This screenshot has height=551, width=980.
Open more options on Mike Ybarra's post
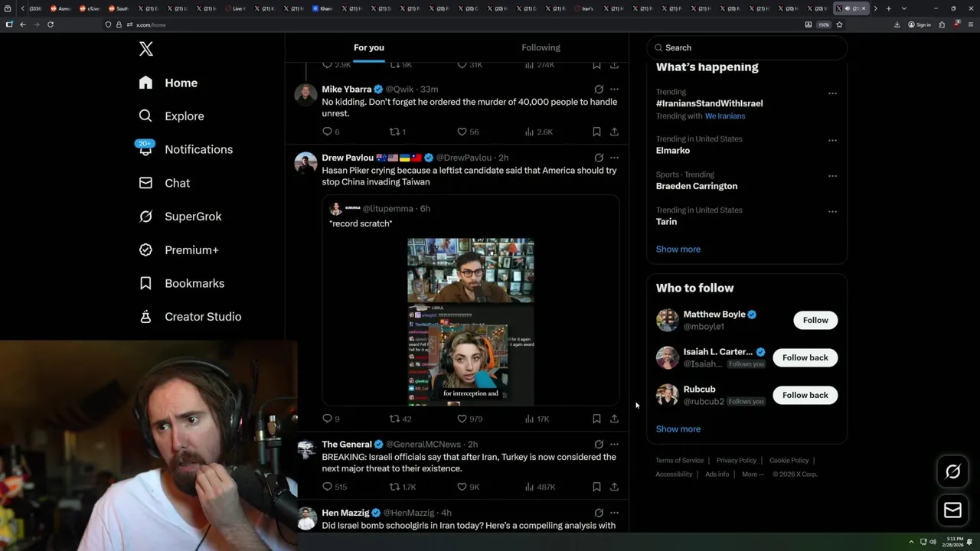614,90
